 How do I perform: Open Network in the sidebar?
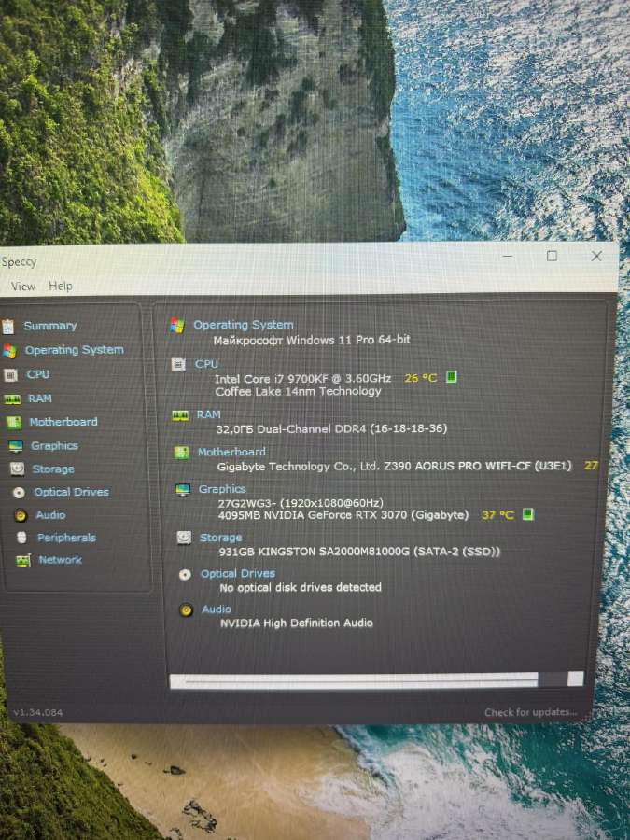click(x=60, y=560)
